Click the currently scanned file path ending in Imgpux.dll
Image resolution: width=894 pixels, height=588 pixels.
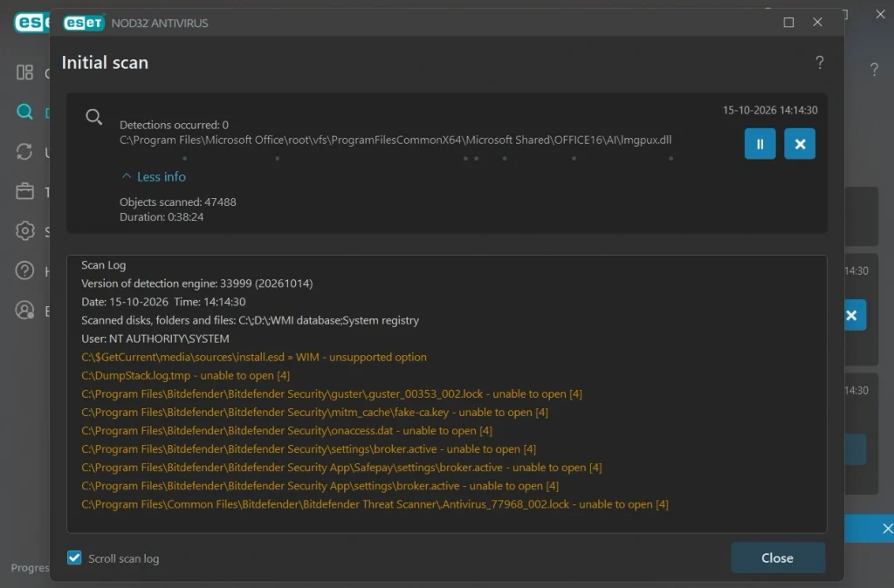point(395,140)
